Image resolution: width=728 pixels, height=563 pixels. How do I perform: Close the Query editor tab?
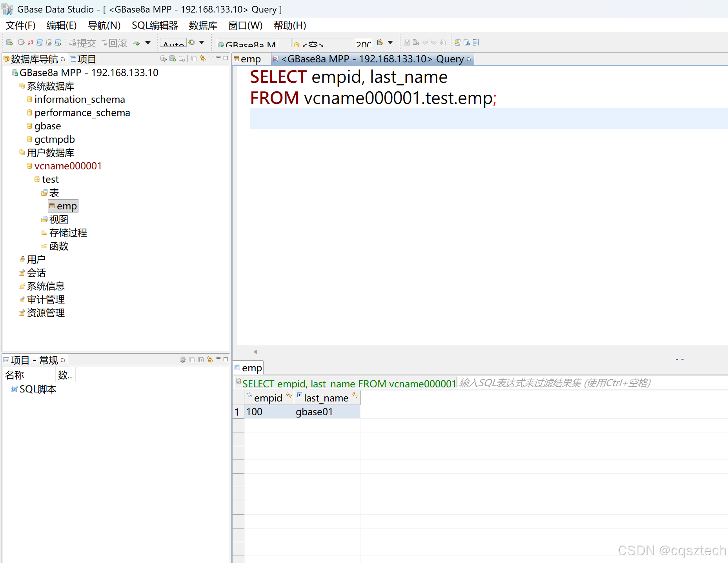pos(469,59)
